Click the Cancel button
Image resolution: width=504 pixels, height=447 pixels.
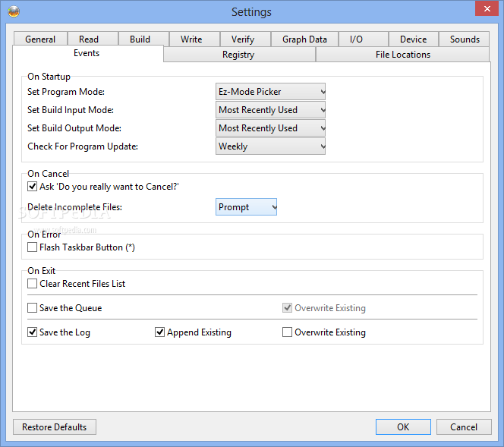pos(464,427)
